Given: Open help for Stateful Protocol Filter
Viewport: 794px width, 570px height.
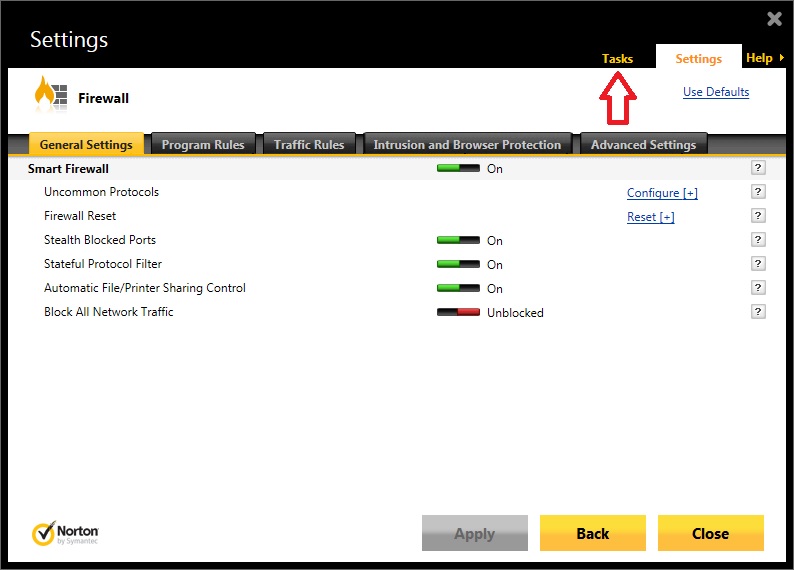Looking at the screenshot, I should point(758,263).
